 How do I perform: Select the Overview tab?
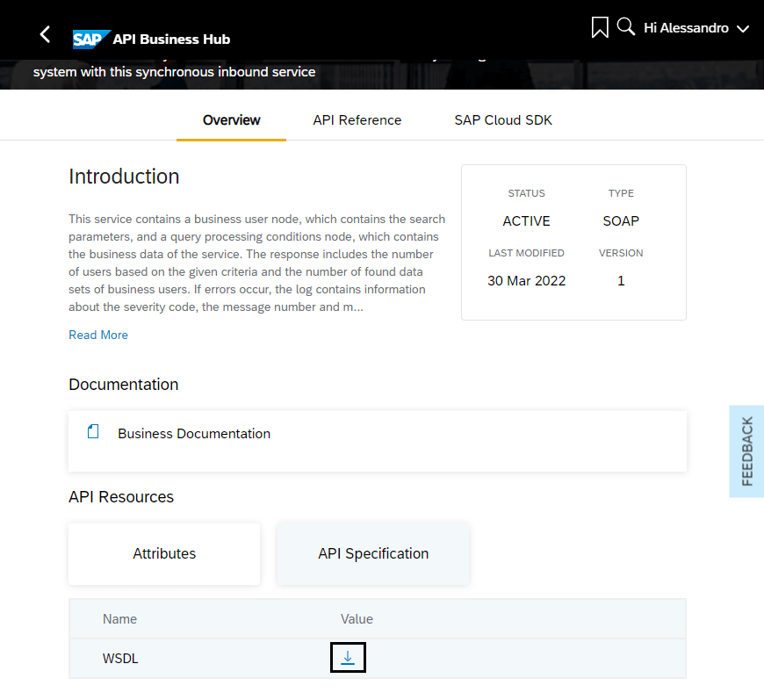[232, 120]
